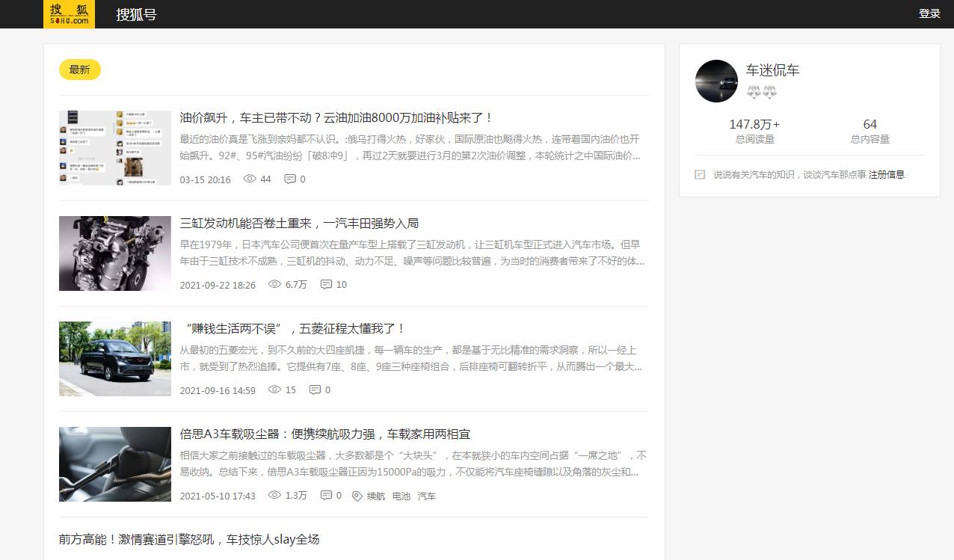Open thumbnail of 倍思A3 vacuum article
This screenshot has height=560, width=954.
point(115,464)
